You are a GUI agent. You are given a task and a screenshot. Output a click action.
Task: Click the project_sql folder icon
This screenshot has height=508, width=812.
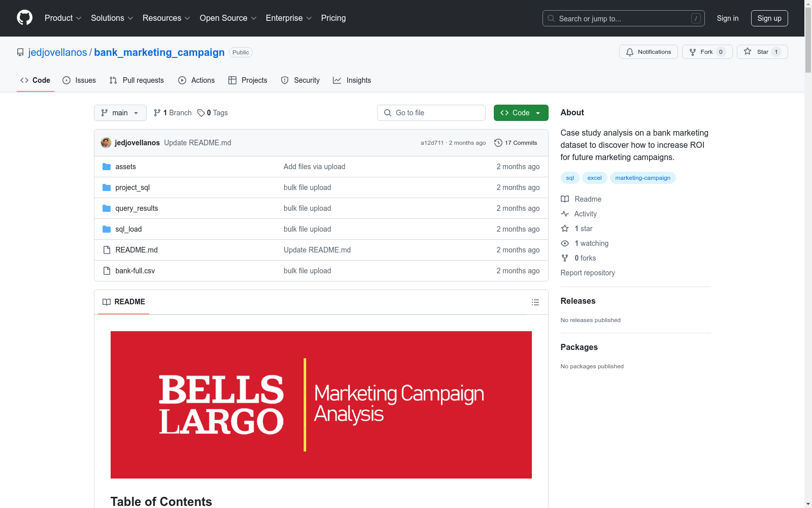107,187
